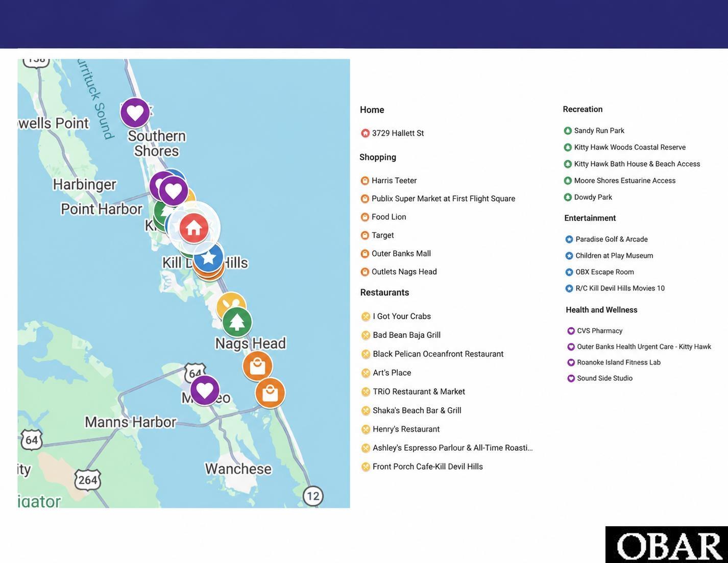
Task: Select the front purple heart marker near Kitty Hawk
Action: pos(174,191)
